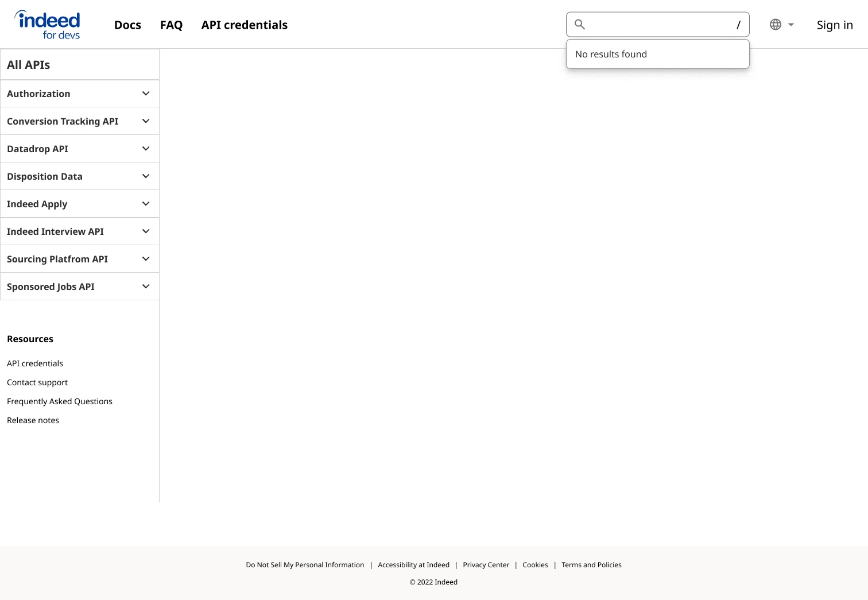Open Accessibility at Indeed footer link
Image resolution: width=868 pixels, height=600 pixels.
[x=413, y=565]
